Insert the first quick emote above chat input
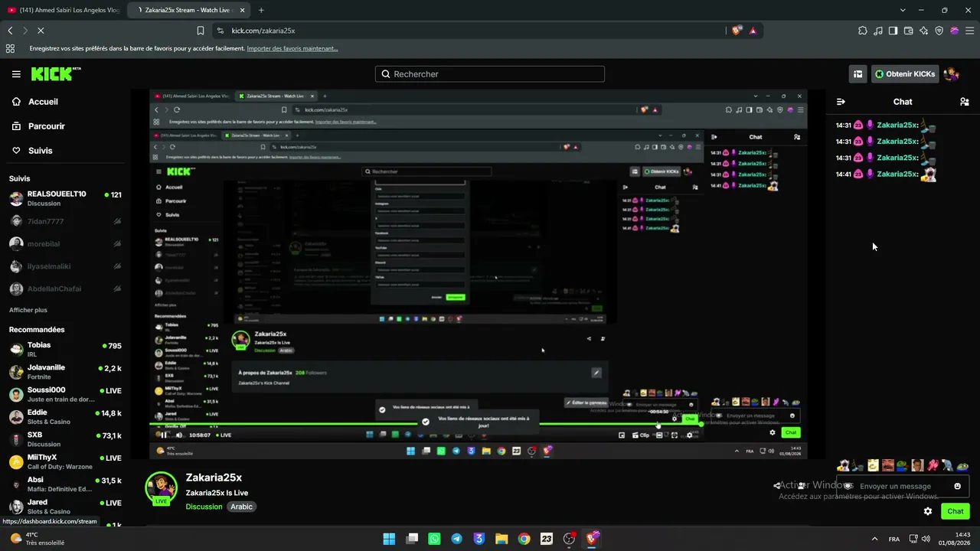The width and height of the screenshot is (980, 551). (x=843, y=465)
